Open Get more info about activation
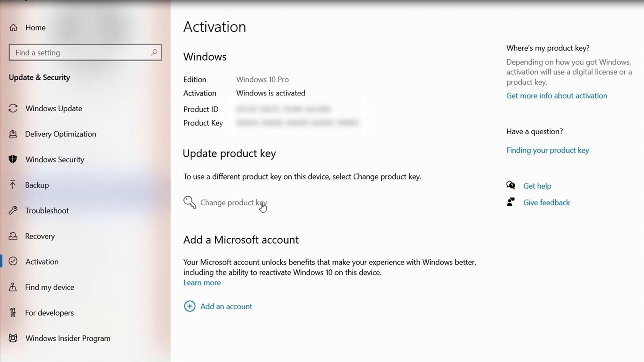This screenshot has height=362, width=644. click(x=556, y=96)
